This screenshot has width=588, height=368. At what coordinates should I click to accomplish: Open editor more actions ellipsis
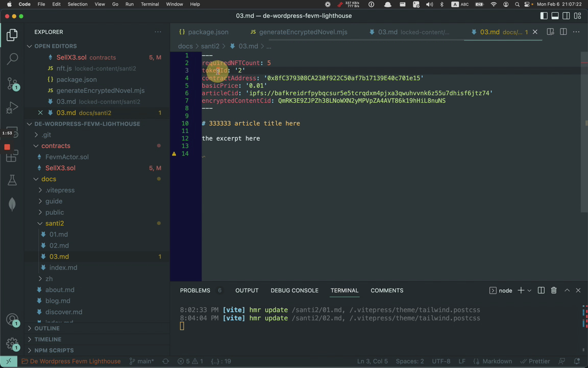click(576, 32)
